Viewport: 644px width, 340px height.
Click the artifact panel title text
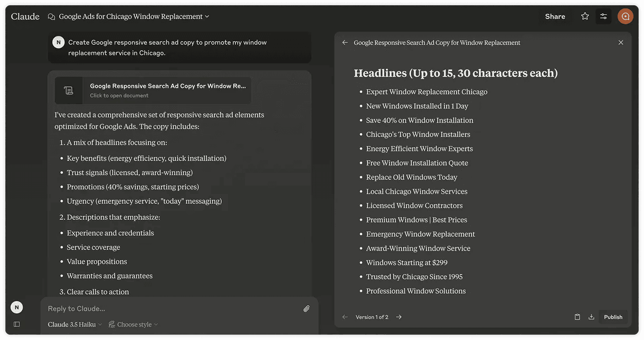[437, 43]
